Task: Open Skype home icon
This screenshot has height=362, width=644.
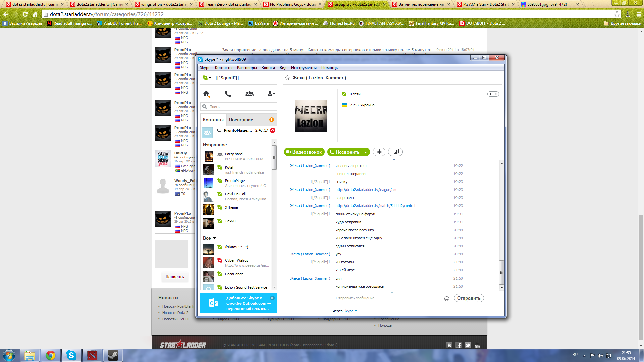Action: (x=206, y=94)
